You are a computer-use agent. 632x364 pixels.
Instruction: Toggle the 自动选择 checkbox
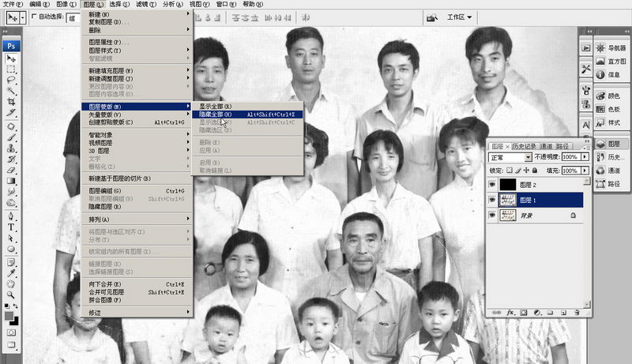click(34, 17)
